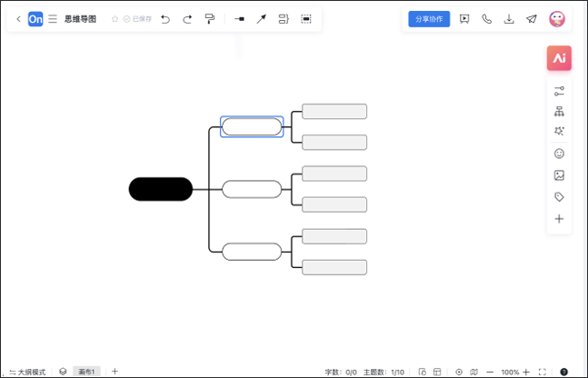Viewport: 588px width, 378px height.
Task: Add a new canvas tab
Action: pos(115,372)
